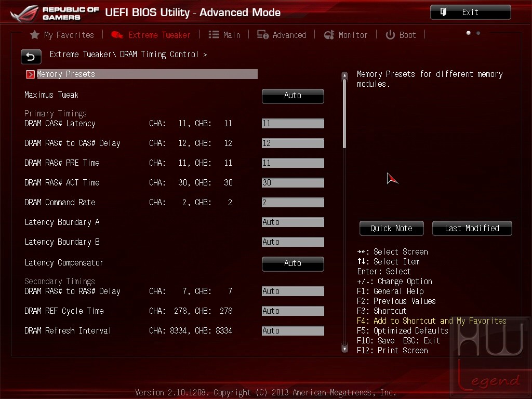Go to the first page indicator dot
This screenshot has width=532, height=399.
[x=468, y=33]
